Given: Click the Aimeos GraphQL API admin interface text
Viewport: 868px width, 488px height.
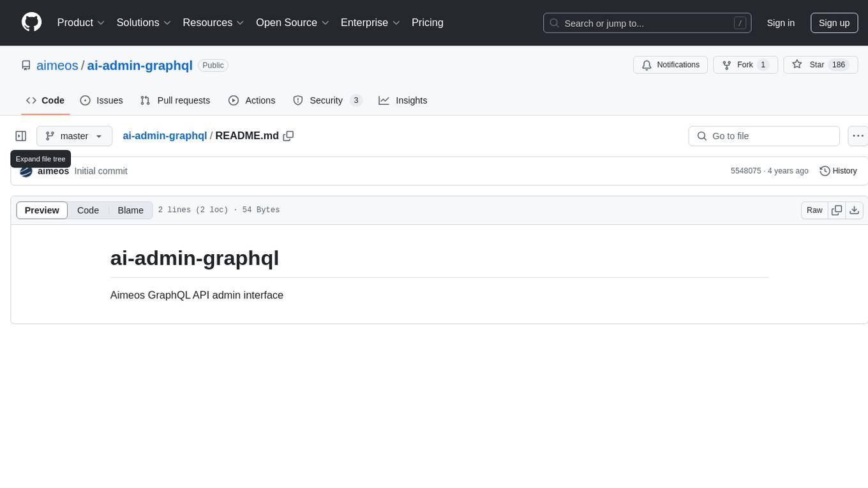Looking at the screenshot, I should pos(197,295).
